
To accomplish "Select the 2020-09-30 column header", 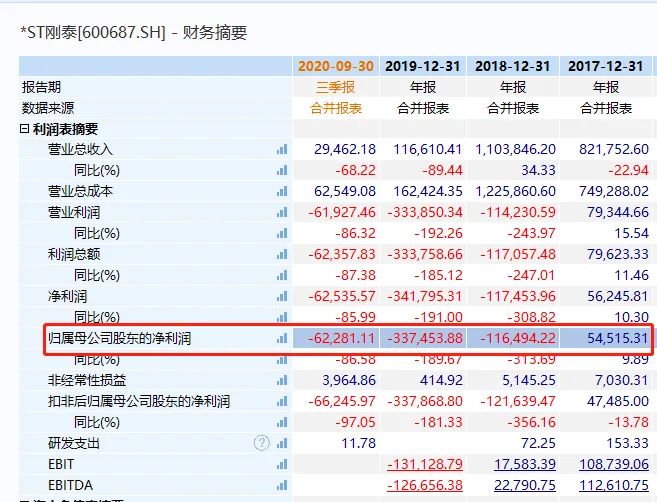I will (336, 66).
